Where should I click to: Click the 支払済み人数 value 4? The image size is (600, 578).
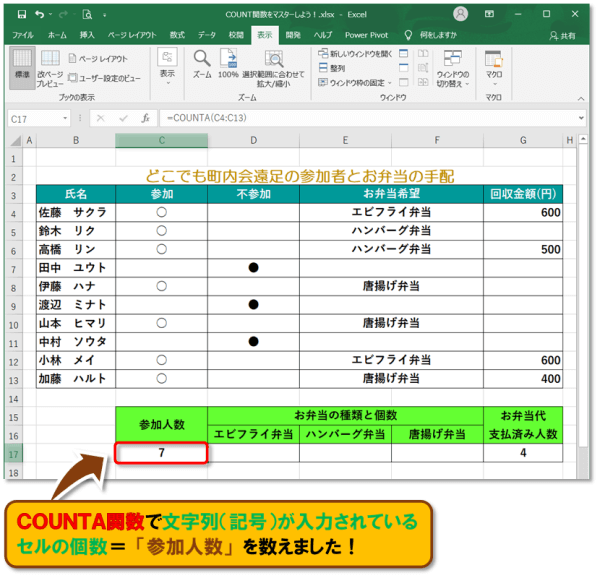(x=523, y=453)
